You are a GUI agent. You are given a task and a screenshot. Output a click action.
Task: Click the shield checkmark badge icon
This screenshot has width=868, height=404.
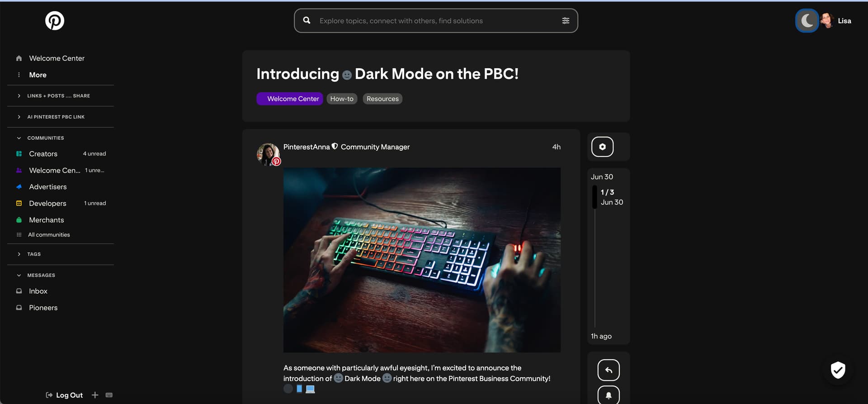838,370
